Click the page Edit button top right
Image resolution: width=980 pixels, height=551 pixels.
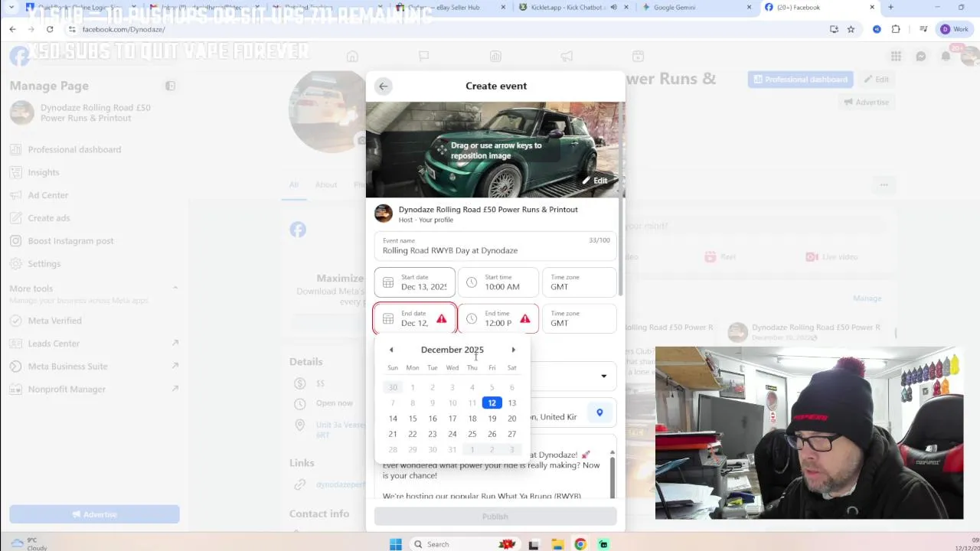coord(876,80)
